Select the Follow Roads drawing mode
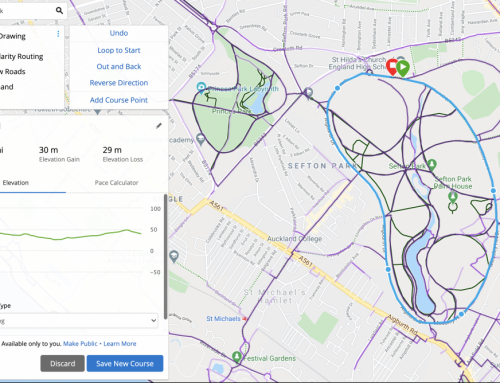The width and height of the screenshot is (500, 383). pos(13,72)
